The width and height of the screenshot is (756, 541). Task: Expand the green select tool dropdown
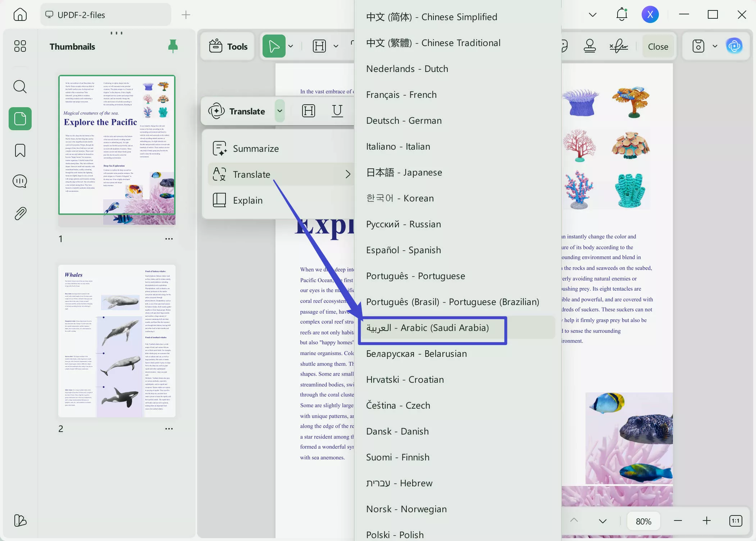coord(291,46)
